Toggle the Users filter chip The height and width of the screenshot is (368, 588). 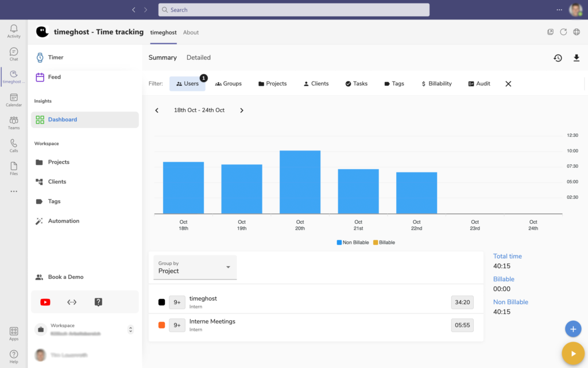(x=187, y=84)
